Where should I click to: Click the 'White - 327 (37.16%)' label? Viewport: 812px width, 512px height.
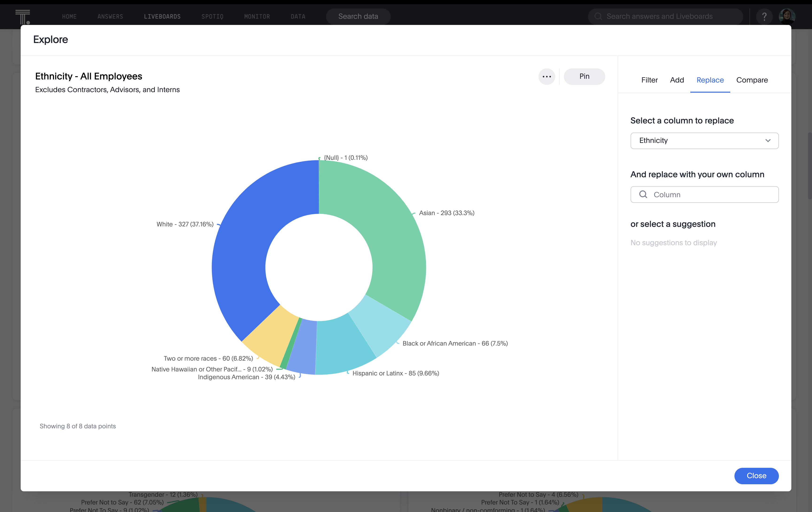pos(185,224)
